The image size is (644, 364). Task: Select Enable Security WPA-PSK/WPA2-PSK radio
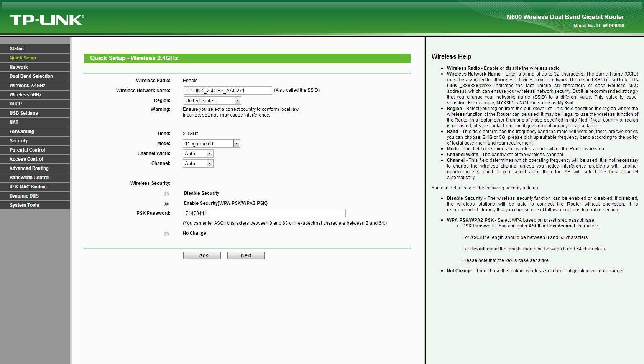coord(166,204)
